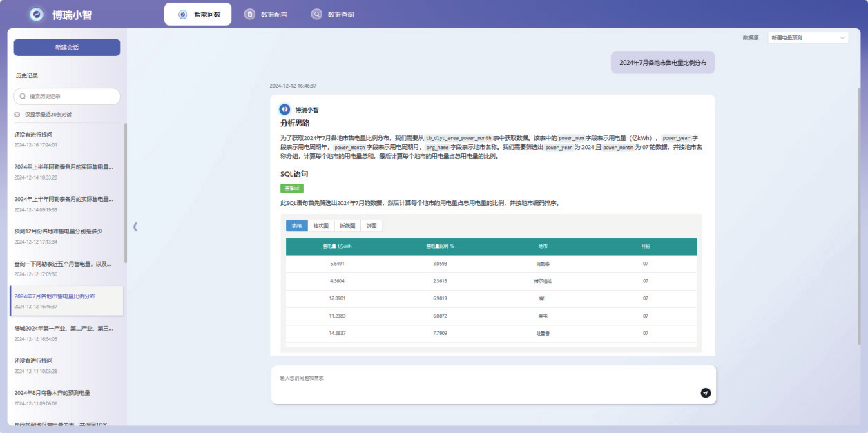Select the 表格 view toggle

point(297,226)
